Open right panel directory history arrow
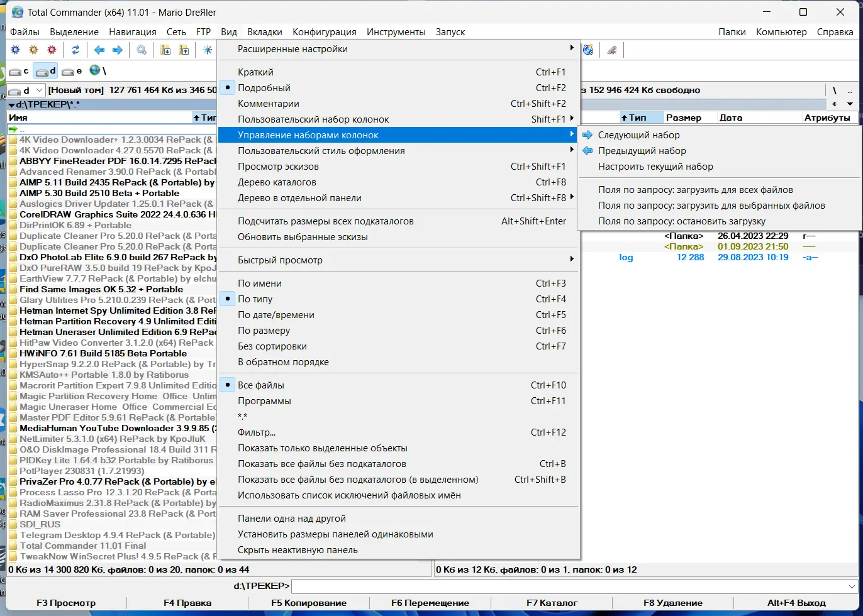 850,104
